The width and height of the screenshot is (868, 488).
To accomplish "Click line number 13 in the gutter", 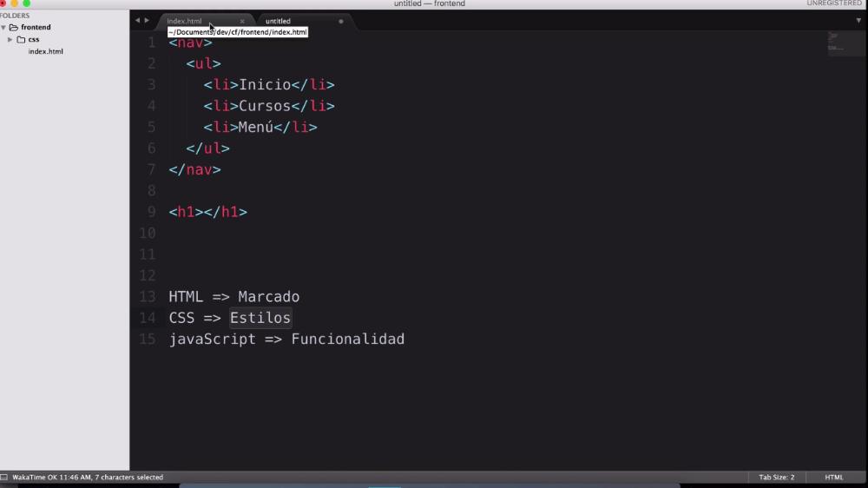I will pos(148,296).
